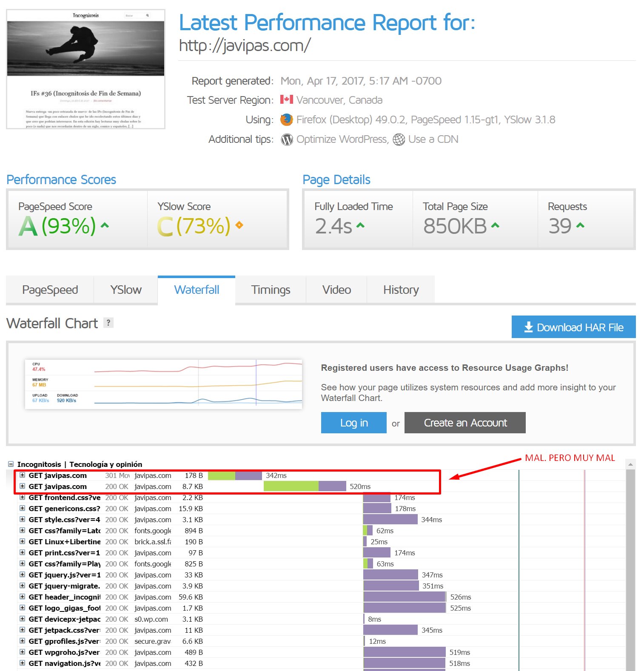Click the waterfall scrollbar up arrow
The height and width of the screenshot is (671, 644).
coord(630,464)
